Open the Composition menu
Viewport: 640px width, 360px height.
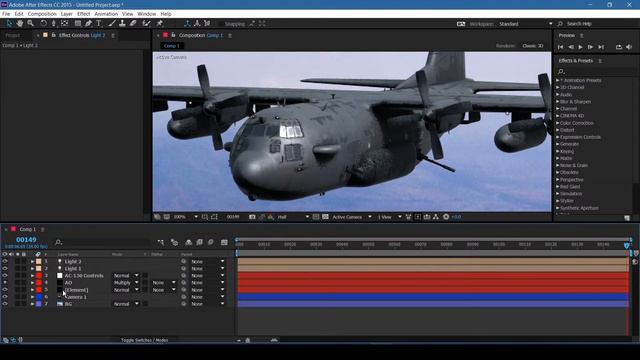coord(42,14)
